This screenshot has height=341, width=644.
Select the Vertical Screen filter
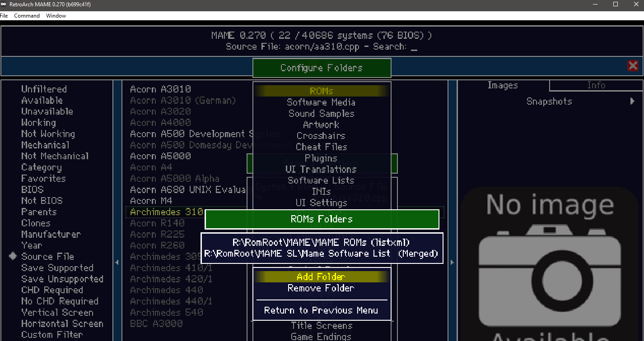click(57, 313)
